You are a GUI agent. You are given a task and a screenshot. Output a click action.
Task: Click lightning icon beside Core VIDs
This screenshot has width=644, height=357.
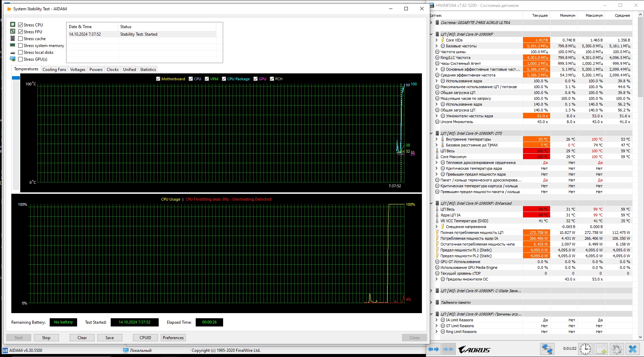click(443, 40)
